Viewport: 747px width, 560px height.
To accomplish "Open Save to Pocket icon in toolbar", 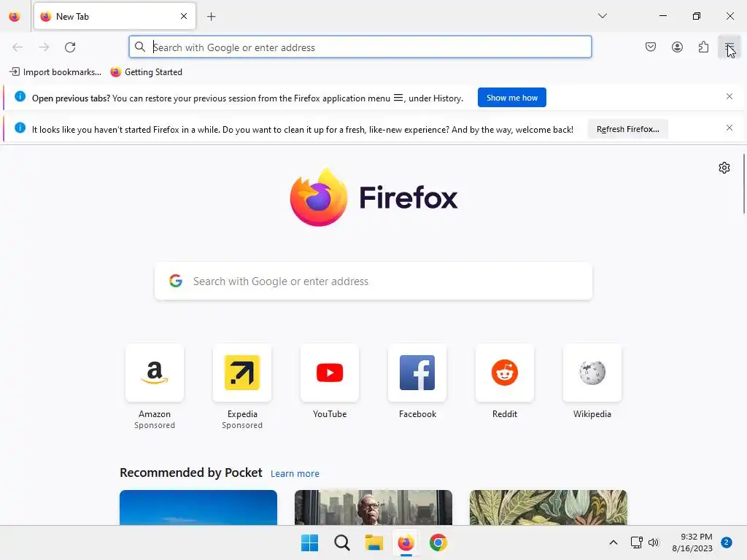I will click(x=651, y=47).
